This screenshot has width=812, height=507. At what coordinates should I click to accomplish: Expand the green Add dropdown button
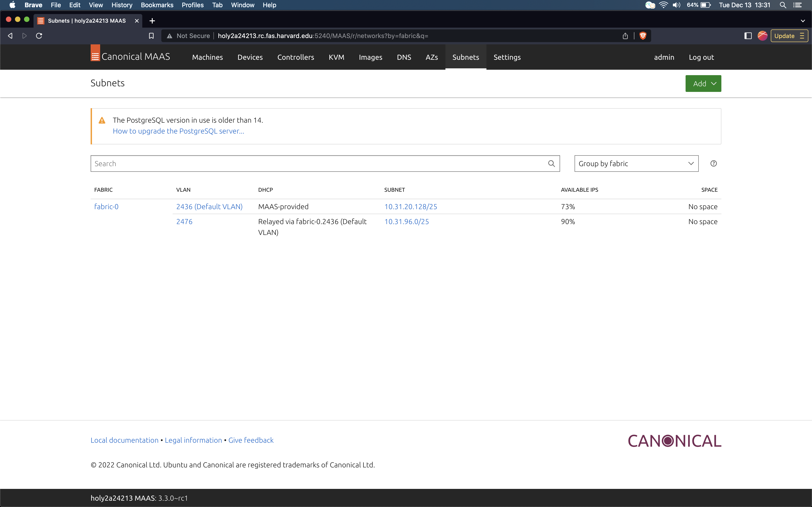tap(703, 84)
